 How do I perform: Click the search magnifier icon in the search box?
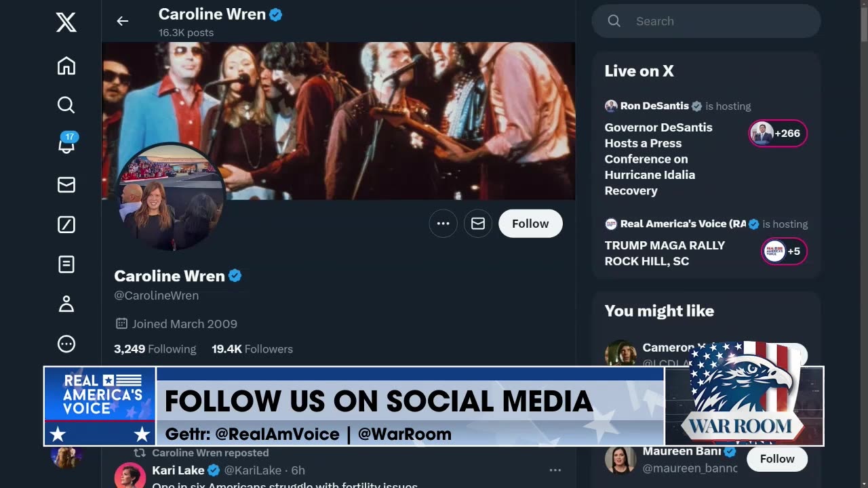[x=614, y=21]
